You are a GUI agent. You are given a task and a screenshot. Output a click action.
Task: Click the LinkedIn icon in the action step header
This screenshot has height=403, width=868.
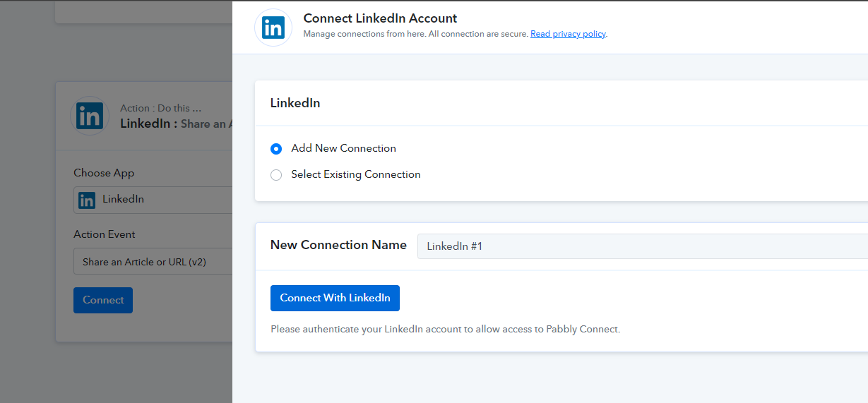point(90,116)
